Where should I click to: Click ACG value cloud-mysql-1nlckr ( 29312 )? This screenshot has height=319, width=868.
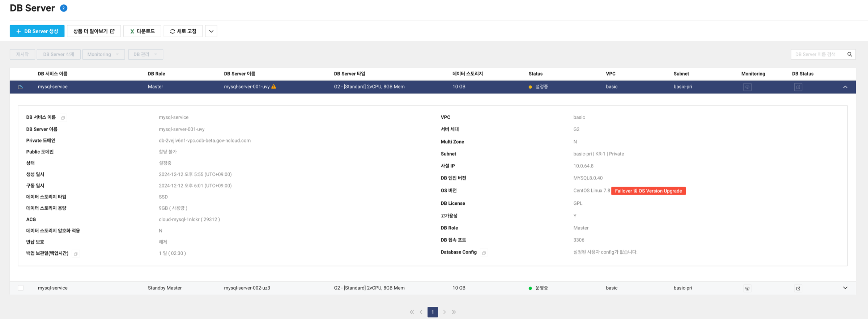(189, 220)
